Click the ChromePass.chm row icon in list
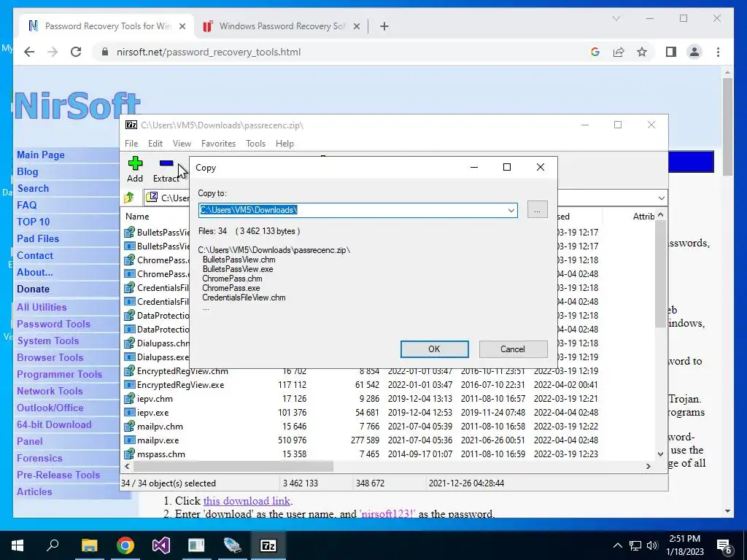 click(130, 260)
